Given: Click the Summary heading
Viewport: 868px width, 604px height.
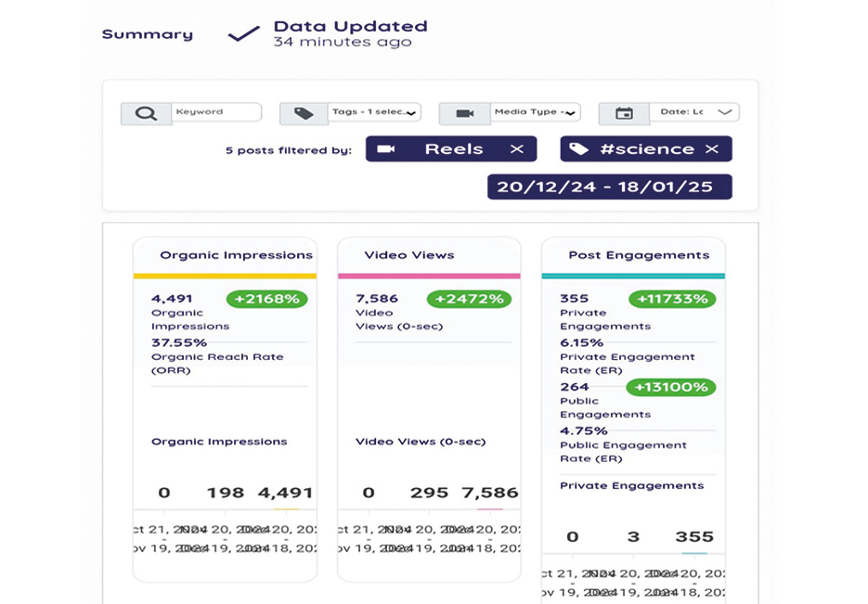Looking at the screenshot, I should pyautogui.click(x=148, y=34).
